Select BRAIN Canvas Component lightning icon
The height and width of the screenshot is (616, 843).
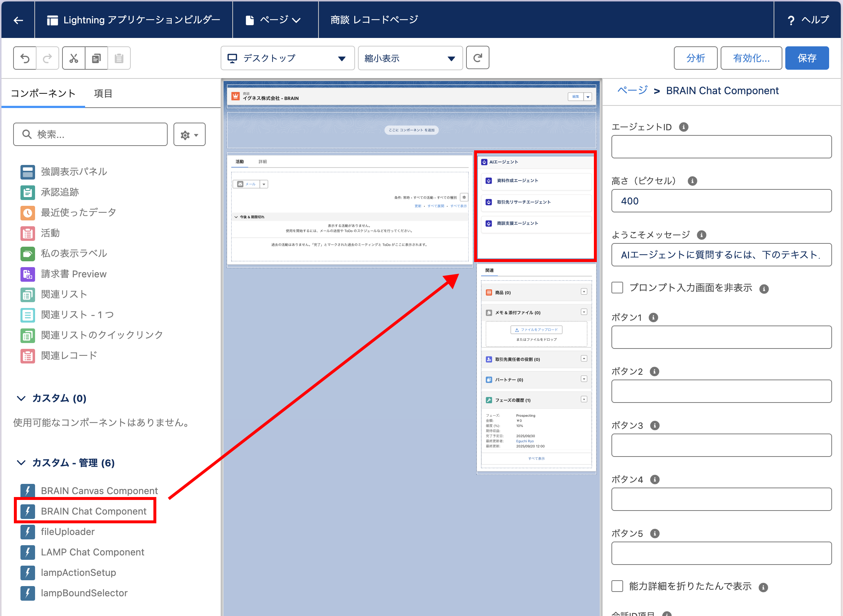tap(28, 491)
